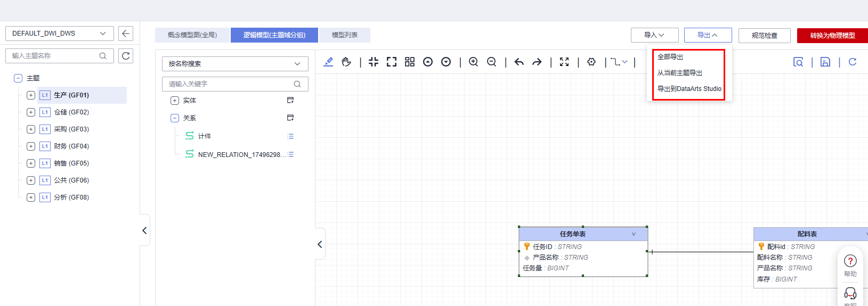Refresh the canvas
The image size is (868, 306).
coord(853,62)
